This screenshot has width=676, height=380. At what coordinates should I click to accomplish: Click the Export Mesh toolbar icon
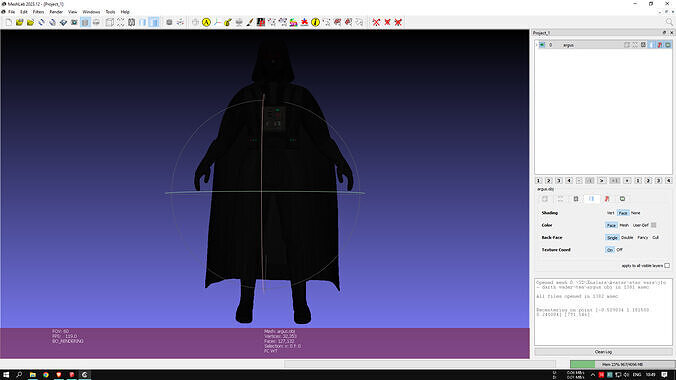63,22
